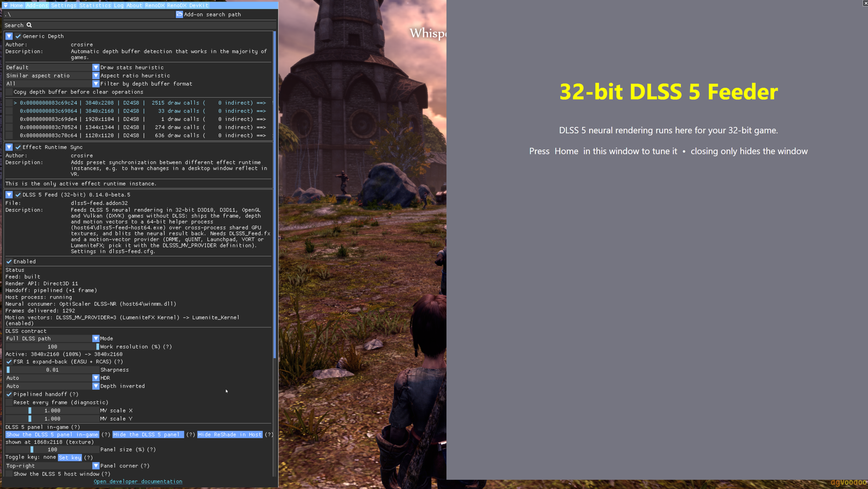Collapse the Effect Runtime Sync add-on section
The width and height of the screenshot is (868, 489).
[9, 147]
